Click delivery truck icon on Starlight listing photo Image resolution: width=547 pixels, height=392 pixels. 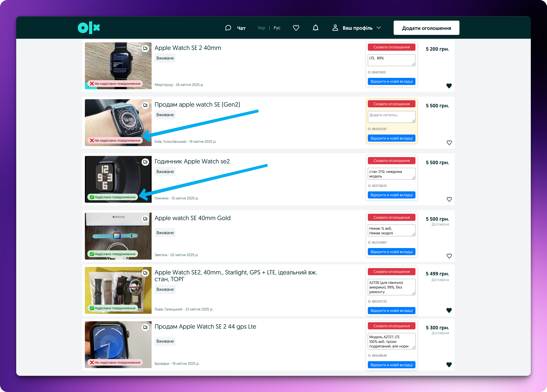pos(145,273)
